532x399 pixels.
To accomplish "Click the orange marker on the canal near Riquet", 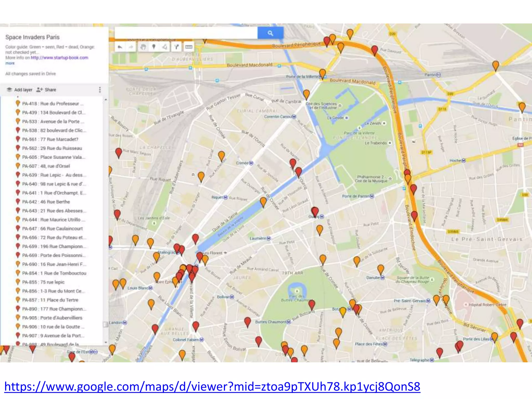I will 263,202.
